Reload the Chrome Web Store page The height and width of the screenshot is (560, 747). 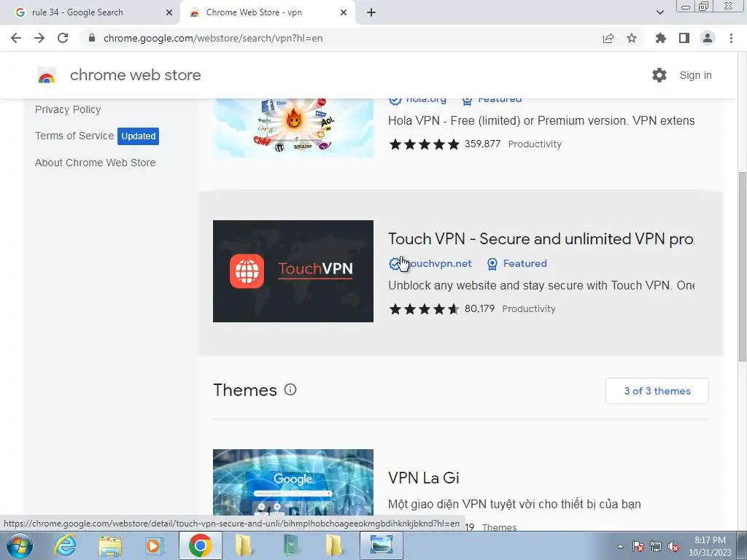(63, 38)
